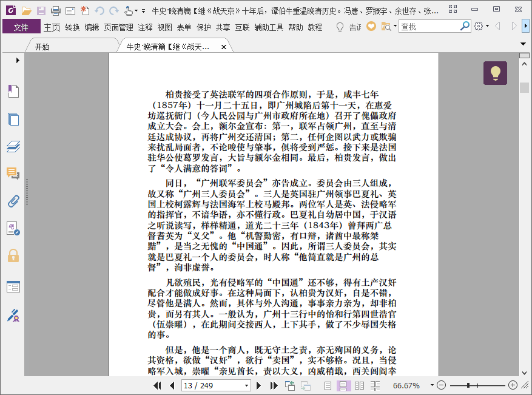Click the orange heart favorite icon
532x395 pixels.
point(371,26)
